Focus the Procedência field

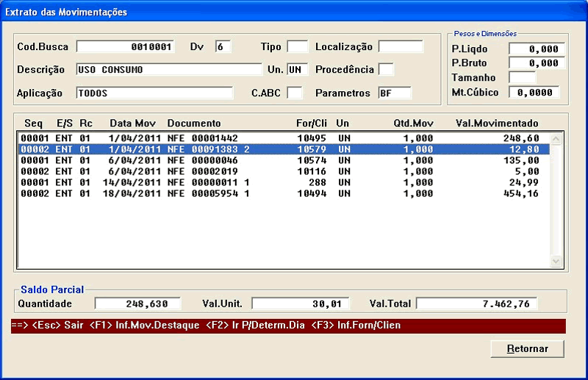click(386, 69)
